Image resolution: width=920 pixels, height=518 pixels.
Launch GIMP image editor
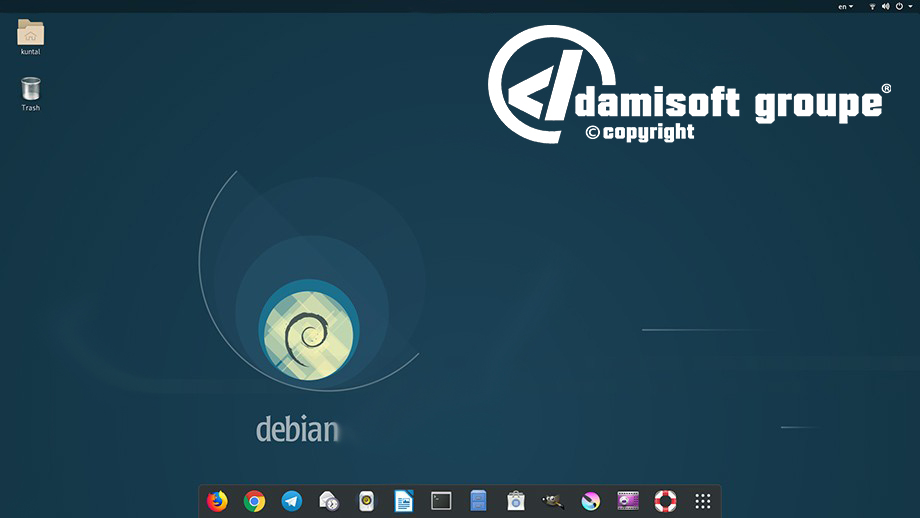pyautogui.click(x=553, y=501)
